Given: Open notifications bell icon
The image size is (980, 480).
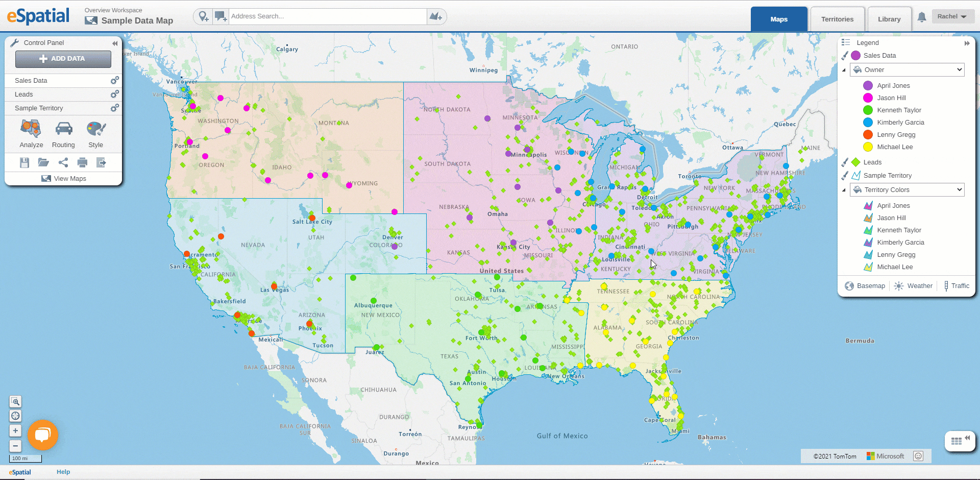Looking at the screenshot, I should (921, 17).
